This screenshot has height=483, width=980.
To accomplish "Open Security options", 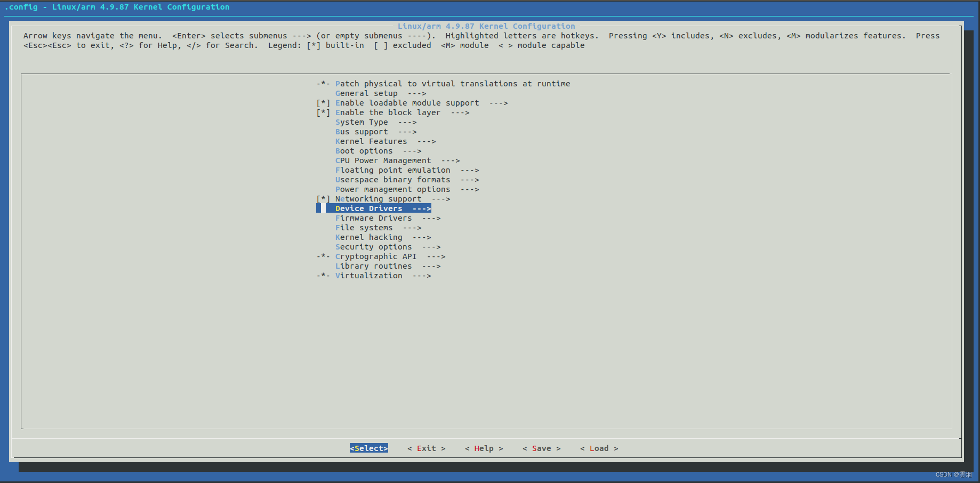I will click(x=373, y=247).
